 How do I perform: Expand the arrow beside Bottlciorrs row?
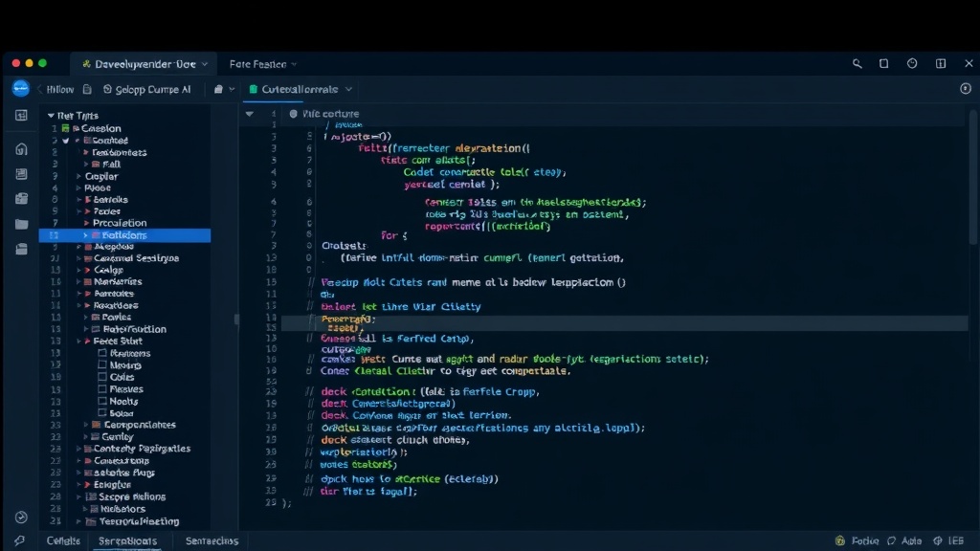click(x=85, y=235)
